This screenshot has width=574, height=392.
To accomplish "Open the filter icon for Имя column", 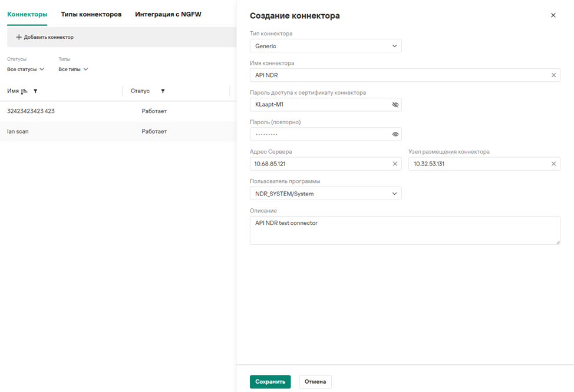I will 35,91.
